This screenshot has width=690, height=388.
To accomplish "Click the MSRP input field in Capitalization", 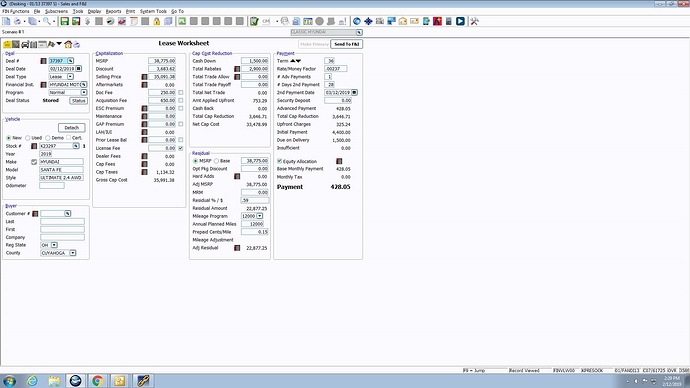I will pyautogui.click(x=162, y=61).
